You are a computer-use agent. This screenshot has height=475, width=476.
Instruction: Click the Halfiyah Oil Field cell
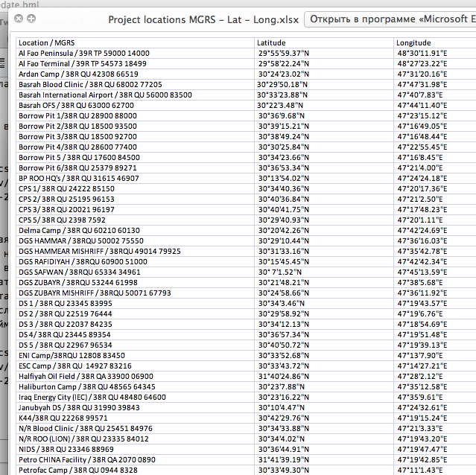[135, 377]
